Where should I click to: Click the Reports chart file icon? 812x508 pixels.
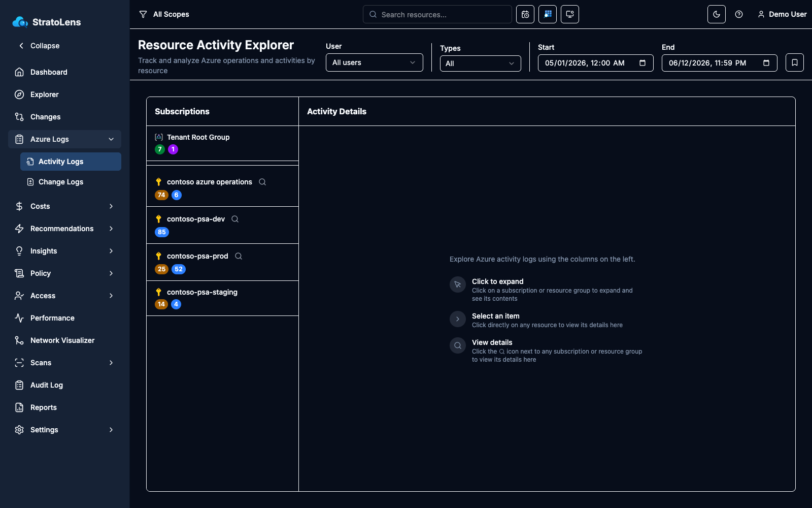point(19,407)
